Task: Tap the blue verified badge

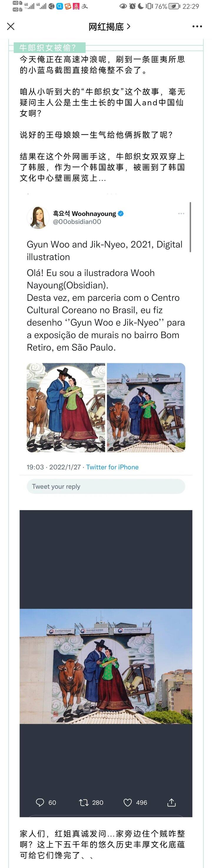Action: pyautogui.click(x=121, y=214)
